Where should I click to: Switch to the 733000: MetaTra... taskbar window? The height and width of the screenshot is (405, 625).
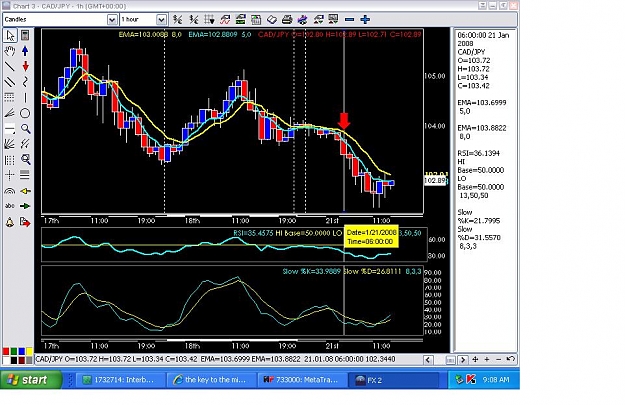point(302,380)
